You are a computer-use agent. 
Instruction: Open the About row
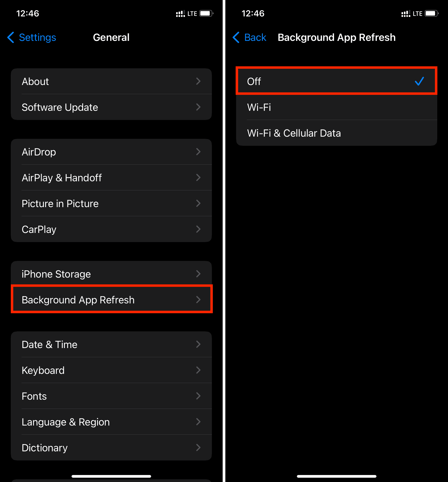coord(111,81)
